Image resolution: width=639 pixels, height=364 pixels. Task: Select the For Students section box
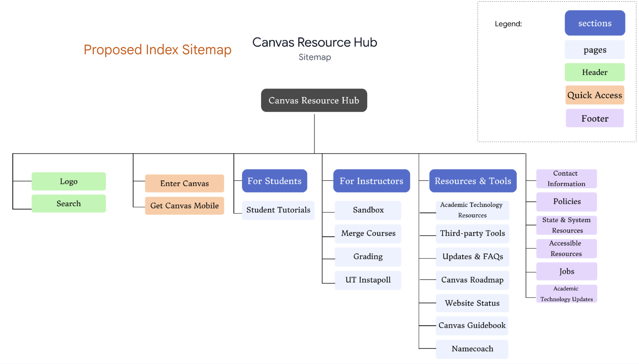tap(274, 181)
